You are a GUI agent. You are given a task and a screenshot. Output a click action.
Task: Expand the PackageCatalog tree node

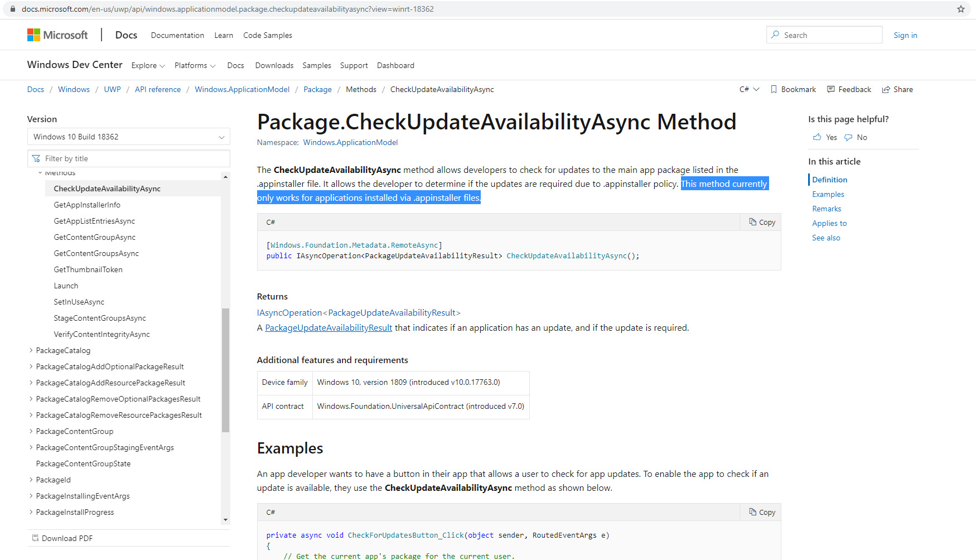31,350
